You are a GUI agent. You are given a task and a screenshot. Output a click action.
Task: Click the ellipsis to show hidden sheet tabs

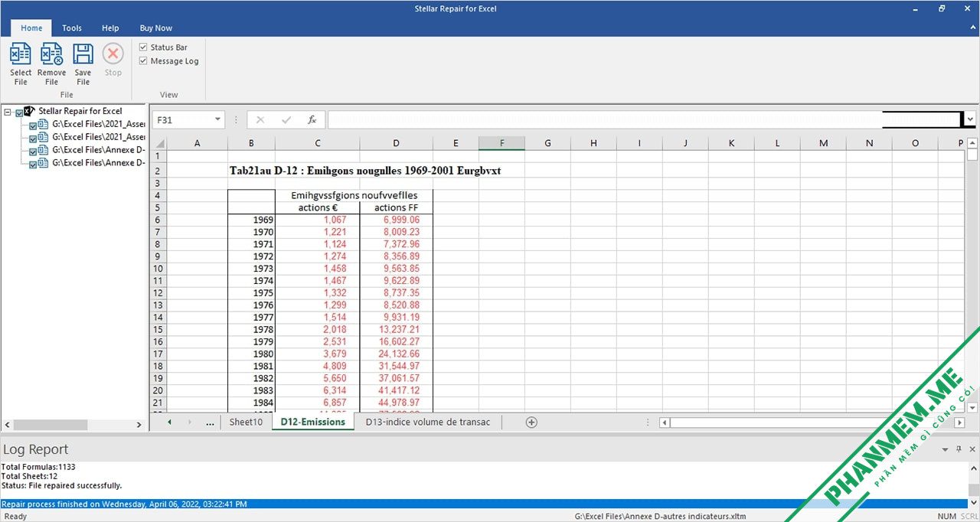click(x=210, y=422)
